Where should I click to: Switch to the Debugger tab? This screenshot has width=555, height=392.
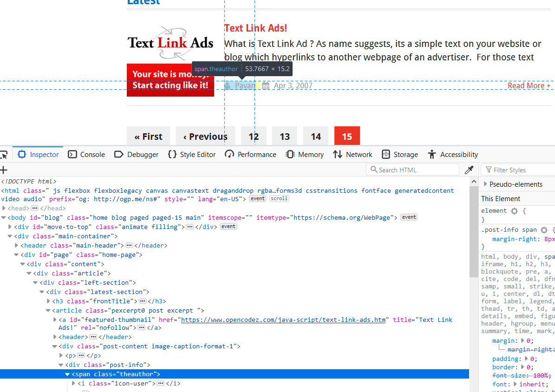pos(136,154)
